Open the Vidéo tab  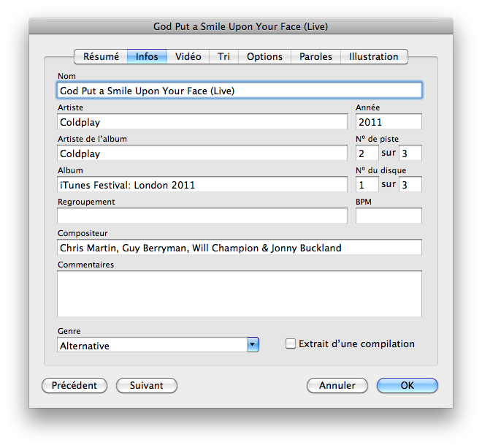click(x=188, y=57)
